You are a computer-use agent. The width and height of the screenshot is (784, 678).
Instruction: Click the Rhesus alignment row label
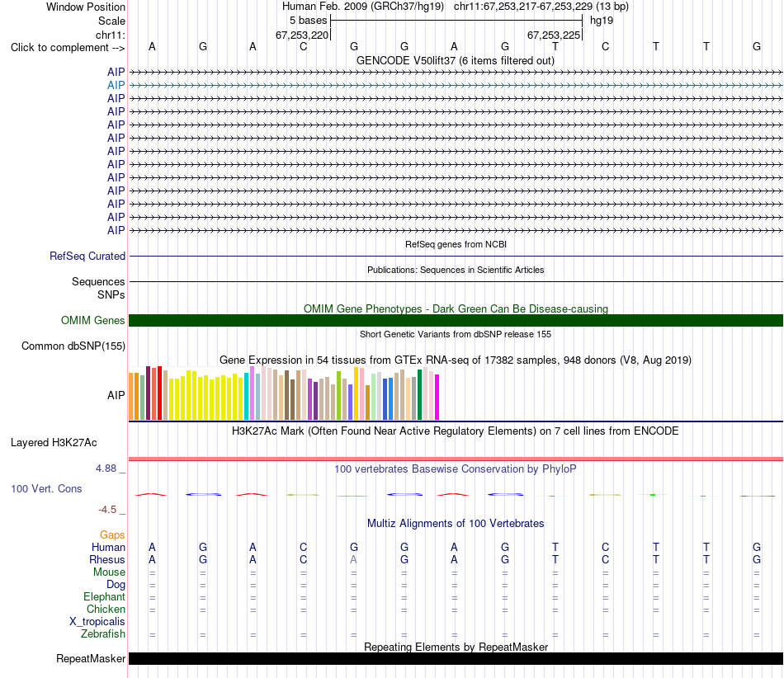click(x=107, y=559)
